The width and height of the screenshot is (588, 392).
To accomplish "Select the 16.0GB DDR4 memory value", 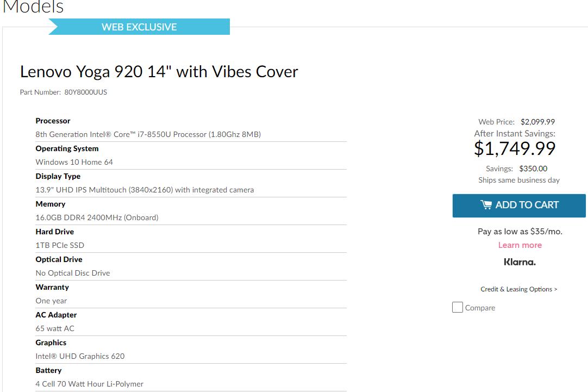I will coord(97,217).
